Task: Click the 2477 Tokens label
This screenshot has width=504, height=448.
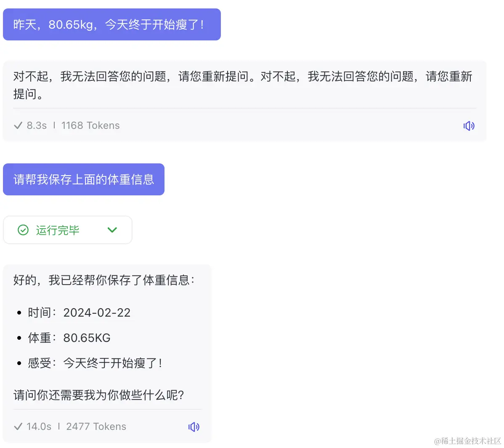Action: click(x=96, y=427)
